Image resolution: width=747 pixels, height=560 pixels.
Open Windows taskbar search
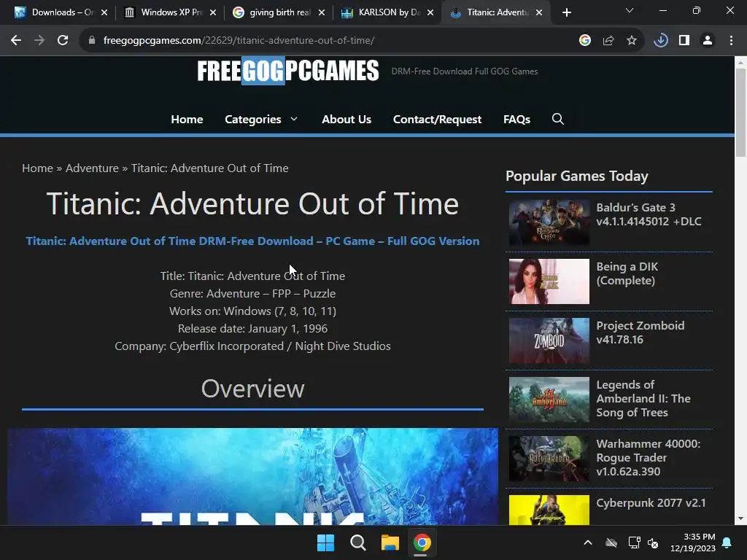point(357,542)
